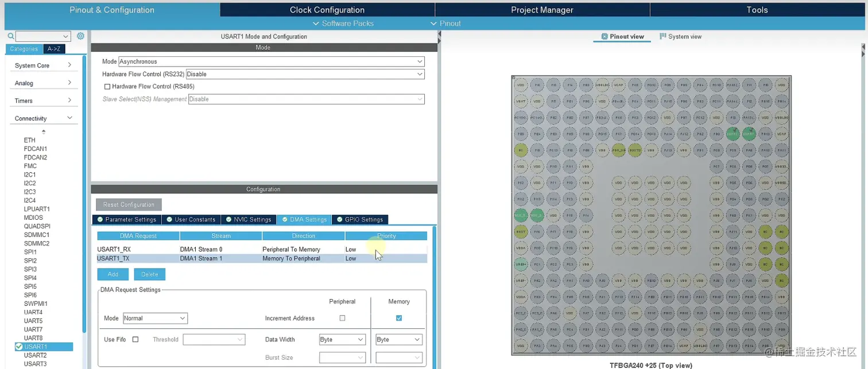Select the USART1_TX DMA request row
Viewport: 868px width, 369px height.
coord(262,258)
